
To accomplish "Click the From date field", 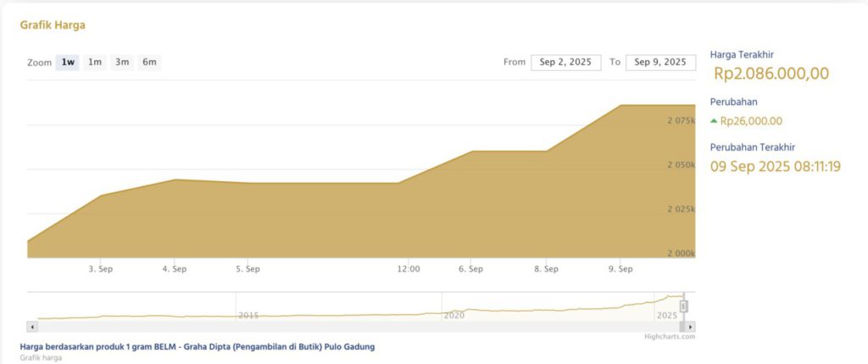I will (x=565, y=63).
